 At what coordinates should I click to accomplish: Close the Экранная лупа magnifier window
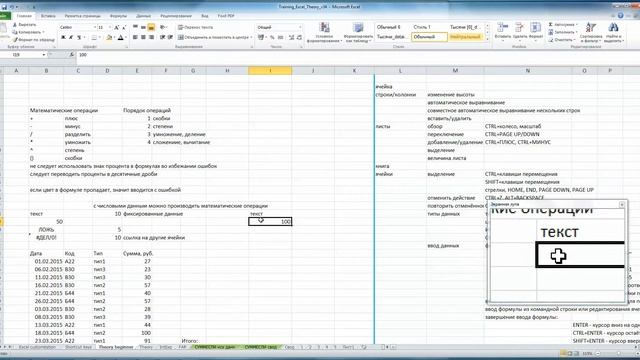(622, 204)
